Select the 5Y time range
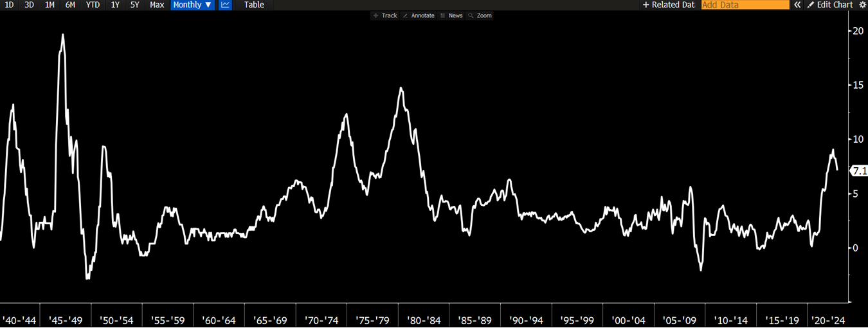The width and height of the screenshot is (868, 328). click(134, 5)
